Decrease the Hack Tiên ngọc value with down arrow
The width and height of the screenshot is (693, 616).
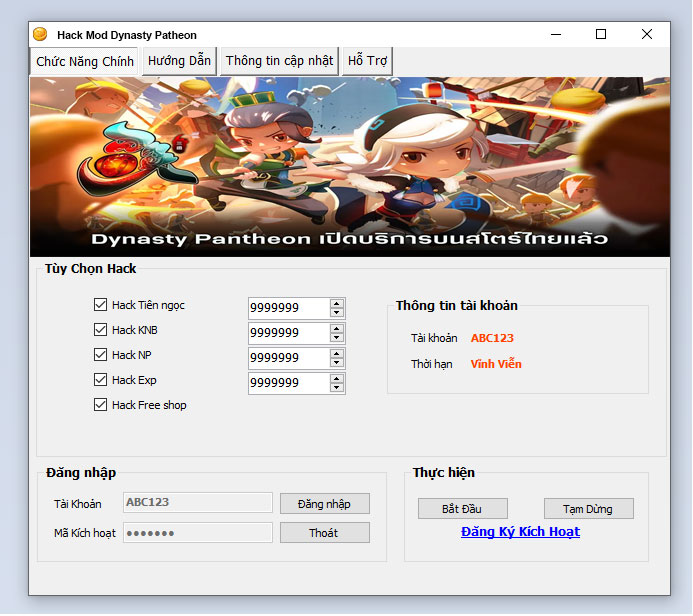337,313
